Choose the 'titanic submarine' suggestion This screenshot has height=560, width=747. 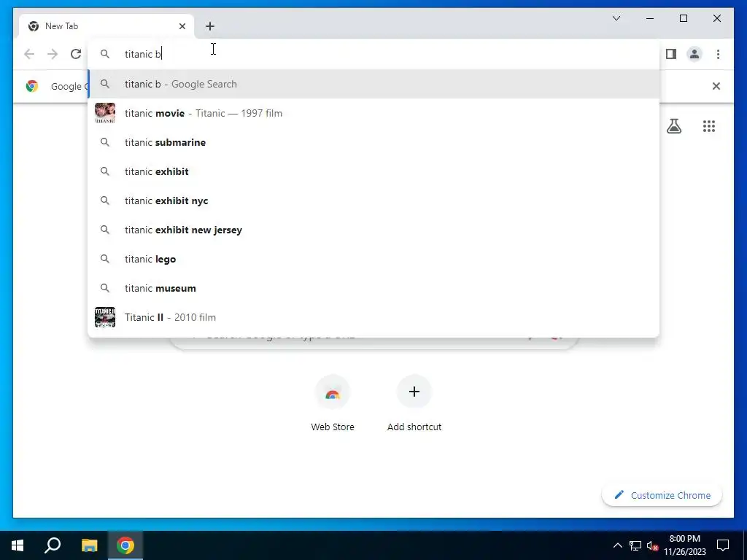[374, 142]
